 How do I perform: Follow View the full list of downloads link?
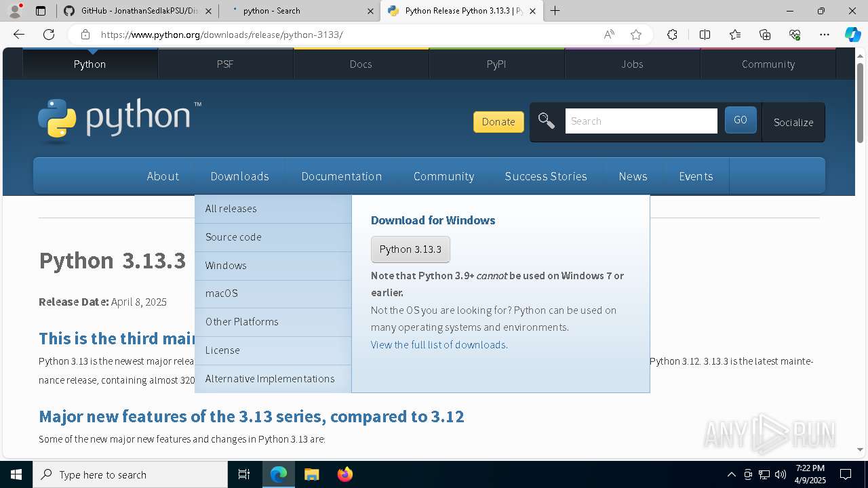click(438, 344)
